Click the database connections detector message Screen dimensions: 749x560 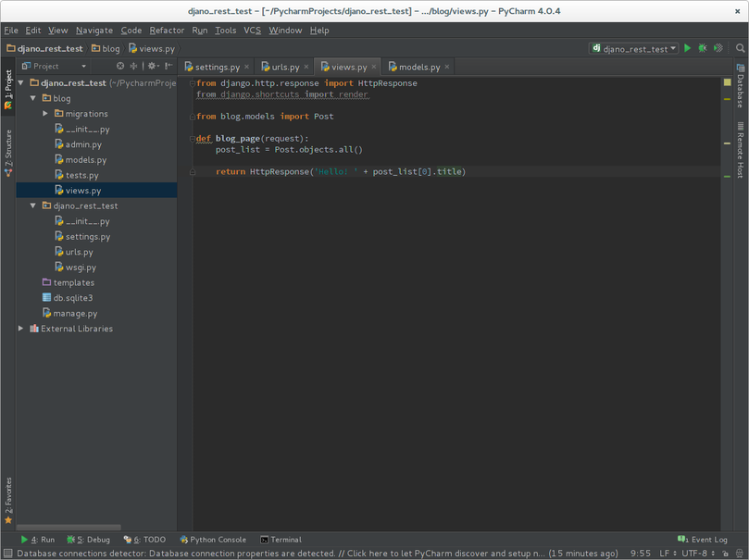pos(318,554)
